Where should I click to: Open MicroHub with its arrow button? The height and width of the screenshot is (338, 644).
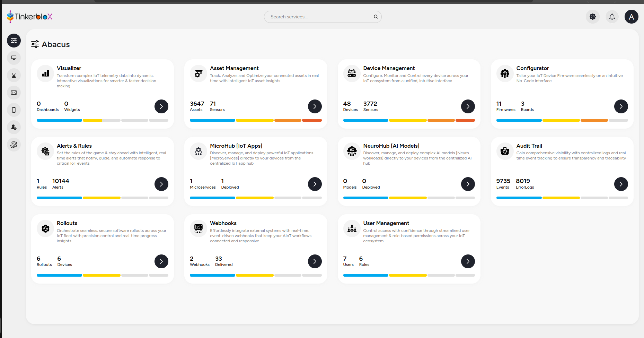click(315, 184)
